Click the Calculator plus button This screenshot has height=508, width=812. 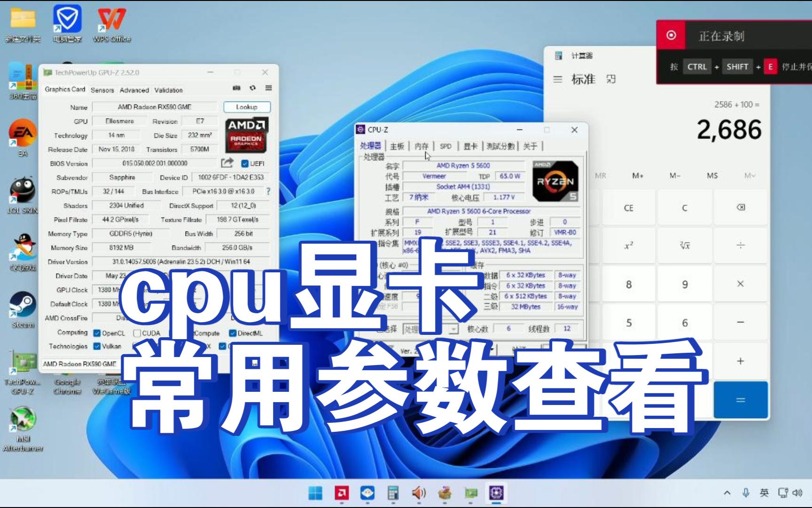pos(741,361)
